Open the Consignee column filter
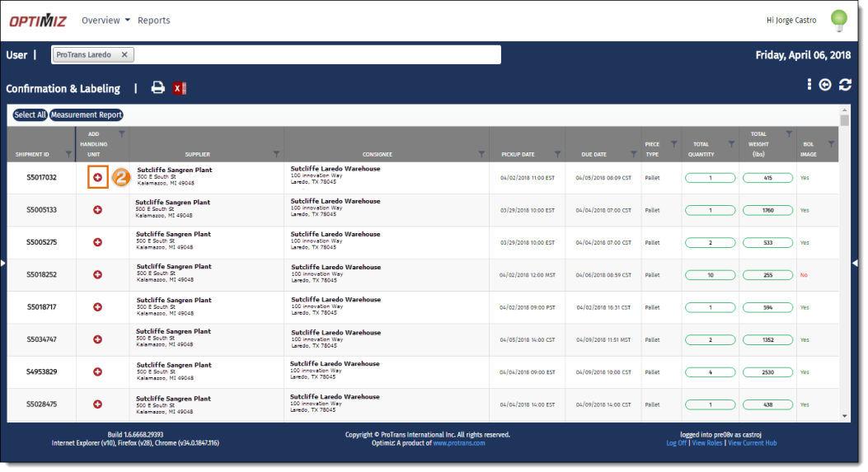Image resolution: width=868 pixels, height=472 pixels. (481, 154)
